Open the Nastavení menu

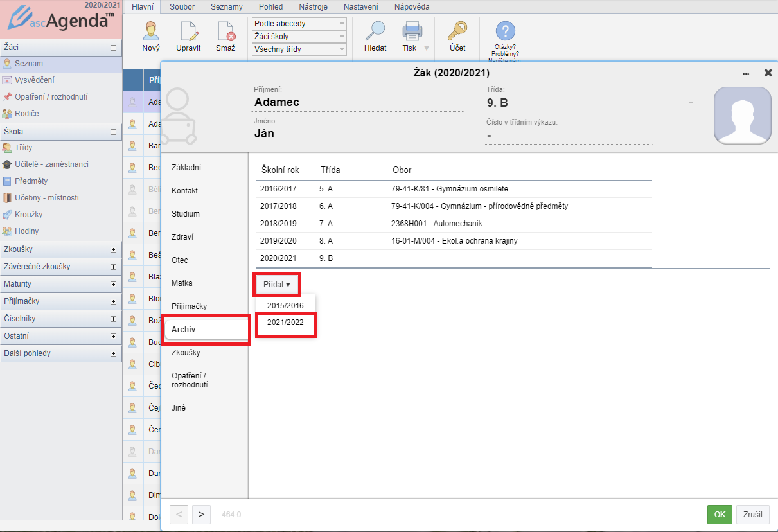click(360, 7)
